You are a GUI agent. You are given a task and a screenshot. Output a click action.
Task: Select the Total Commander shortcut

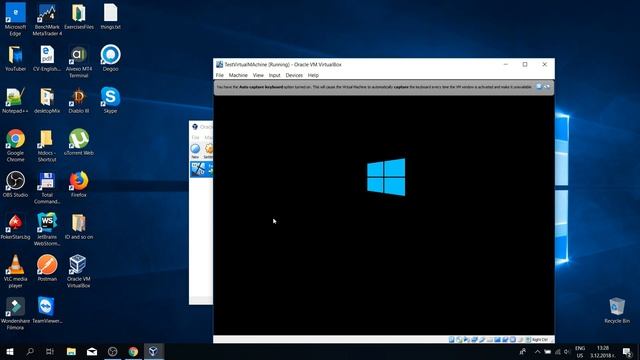pyautogui.click(x=47, y=188)
